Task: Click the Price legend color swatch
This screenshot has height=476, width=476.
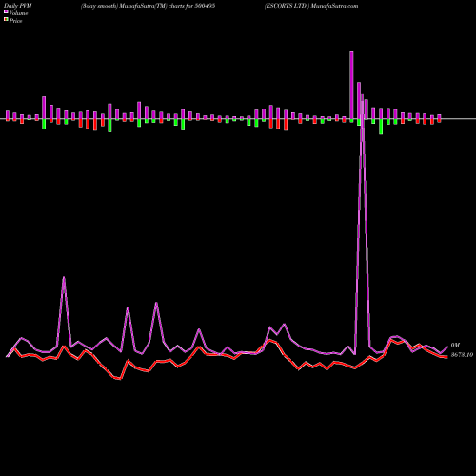Action: coord(6,20)
